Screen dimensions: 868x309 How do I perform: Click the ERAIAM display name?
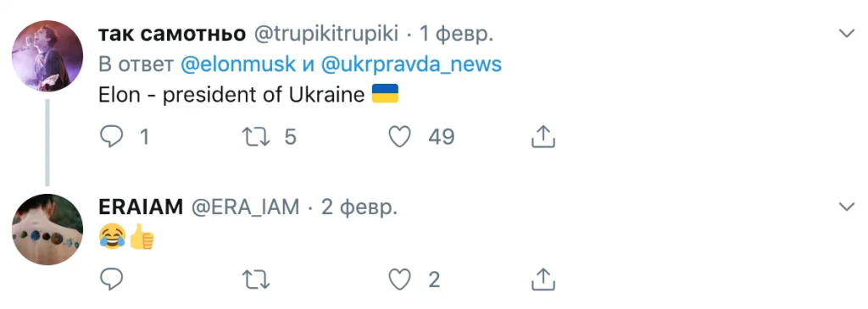pos(141,207)
